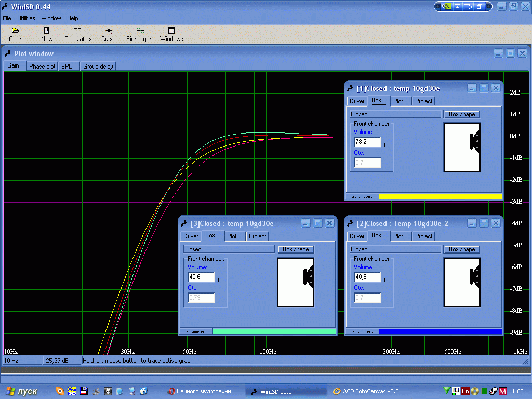Open the Utilities menu
The width and height of the screenshot is (532, 399).
(26, 18)
